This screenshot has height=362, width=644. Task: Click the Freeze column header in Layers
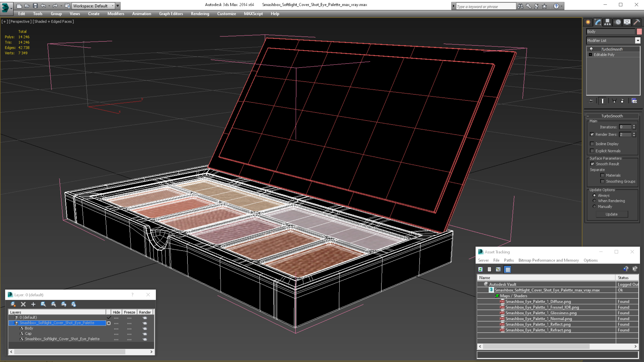(129, 312)
